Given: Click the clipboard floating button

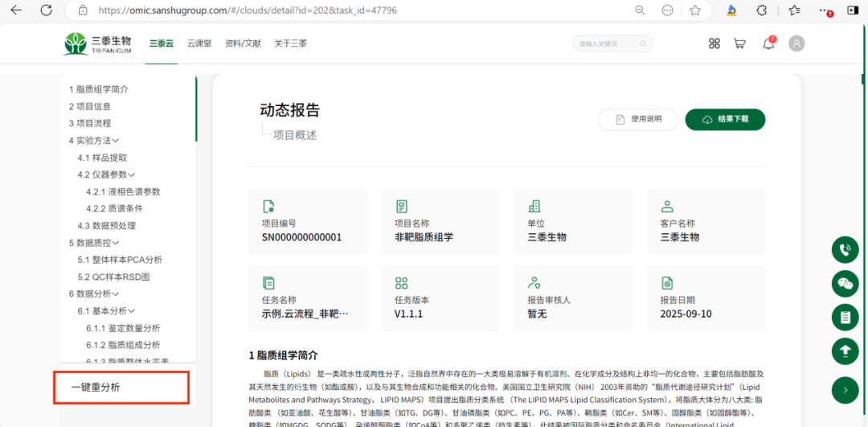Looking at the screenshot, I should click(x=845, y=317).
